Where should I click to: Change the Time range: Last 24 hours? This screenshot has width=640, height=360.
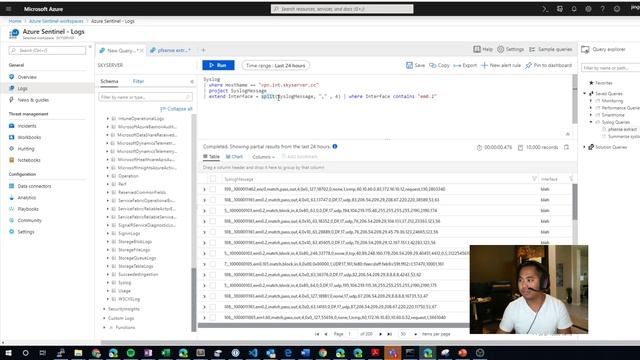point(276,65)
